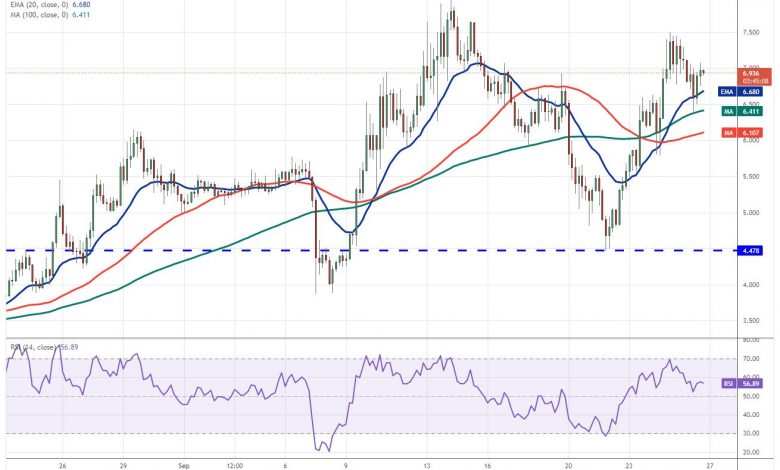The height and width of the screenshot is (470, 780).
Task: Select the dashed blue horizontal support line
Action: [200, 251]
